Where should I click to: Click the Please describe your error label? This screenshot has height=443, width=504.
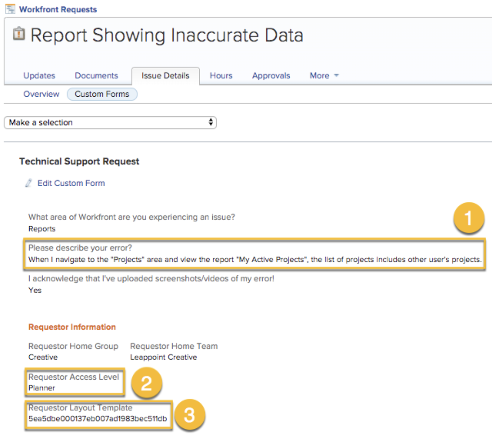click(80, 248)
